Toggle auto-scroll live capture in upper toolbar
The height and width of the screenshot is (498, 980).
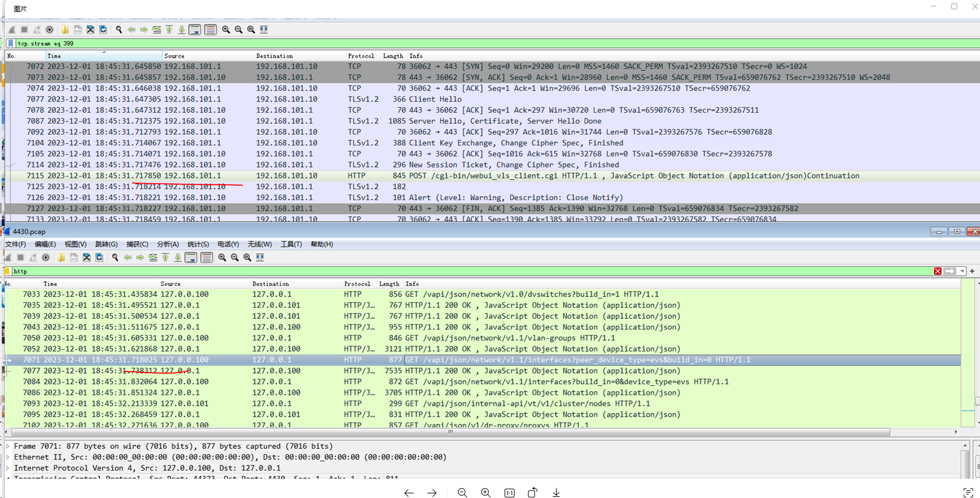point(195,29)
